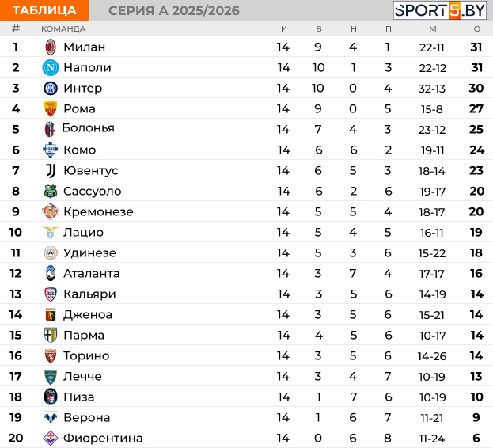Click the Atalanta club badge
This screenshot has width=493, height=448.
51,273
